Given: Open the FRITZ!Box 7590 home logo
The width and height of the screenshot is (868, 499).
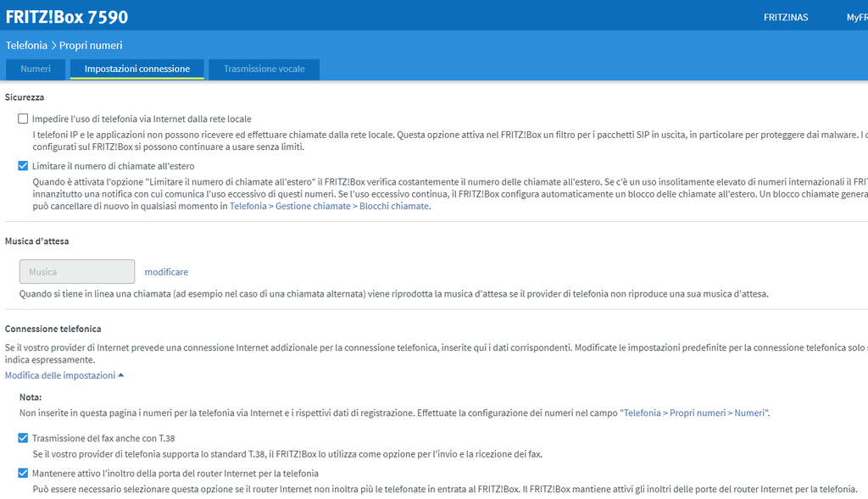Looking at the screenshot, I should tap(66, 17).
